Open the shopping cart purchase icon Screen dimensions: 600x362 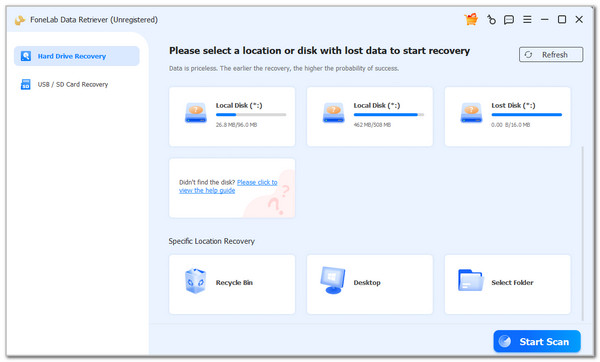click(x=471, y=19)
